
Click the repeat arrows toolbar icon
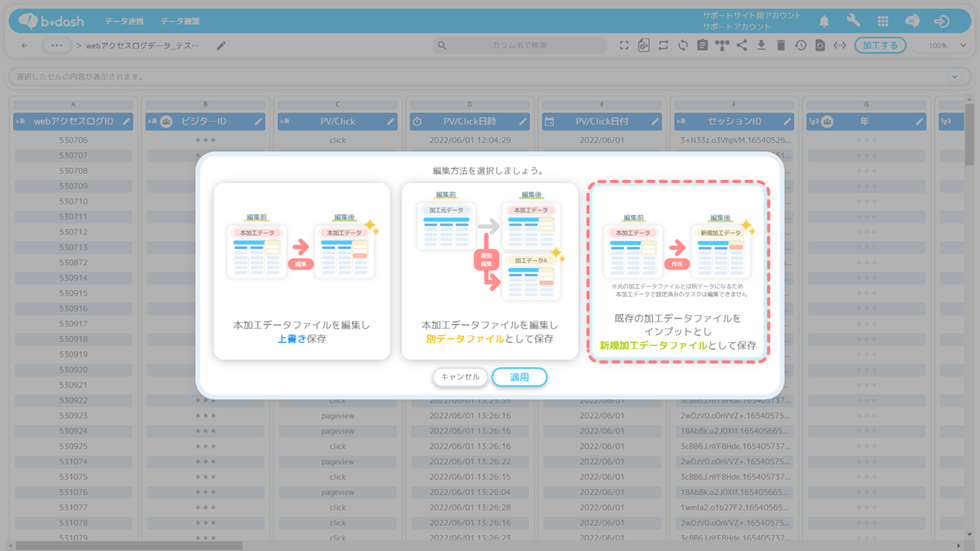pos(663,46)
